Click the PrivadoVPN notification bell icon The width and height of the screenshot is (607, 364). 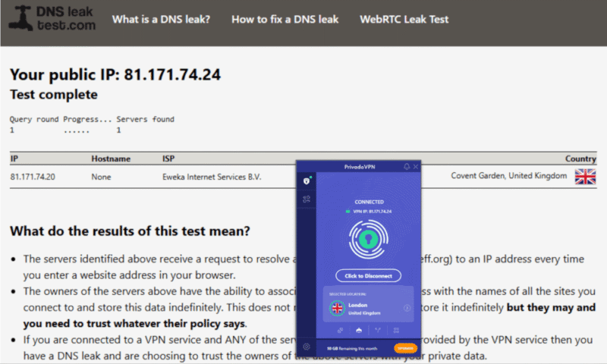click(407, 166)
